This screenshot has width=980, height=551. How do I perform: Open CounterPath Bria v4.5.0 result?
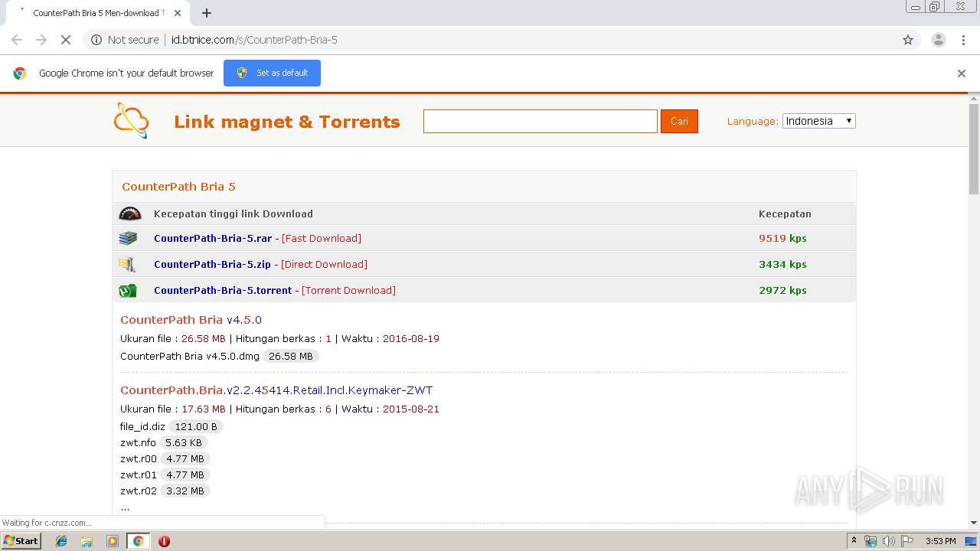191,320
